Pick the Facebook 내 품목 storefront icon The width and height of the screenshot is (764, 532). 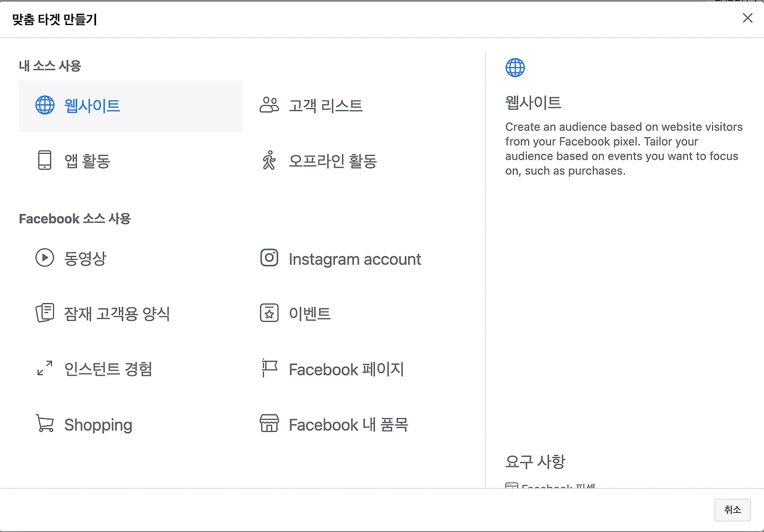tap(269, 424)
